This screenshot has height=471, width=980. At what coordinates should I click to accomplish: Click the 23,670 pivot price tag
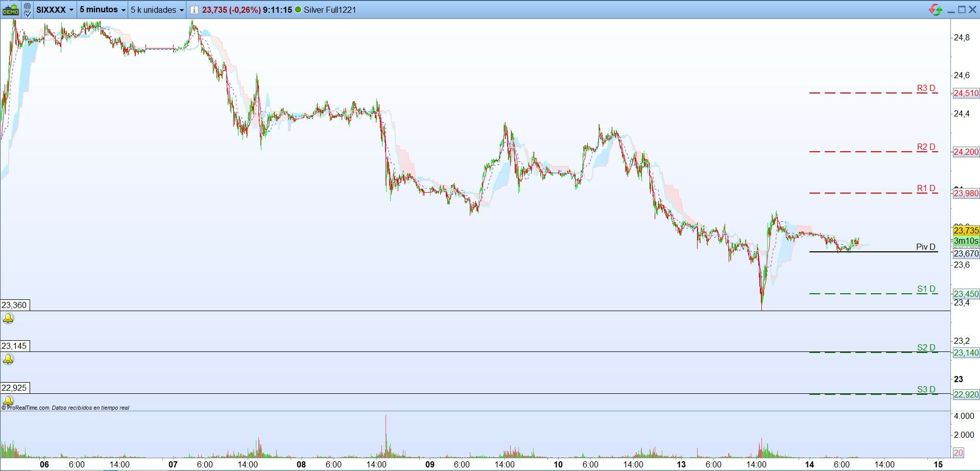(x=966, y=253)
